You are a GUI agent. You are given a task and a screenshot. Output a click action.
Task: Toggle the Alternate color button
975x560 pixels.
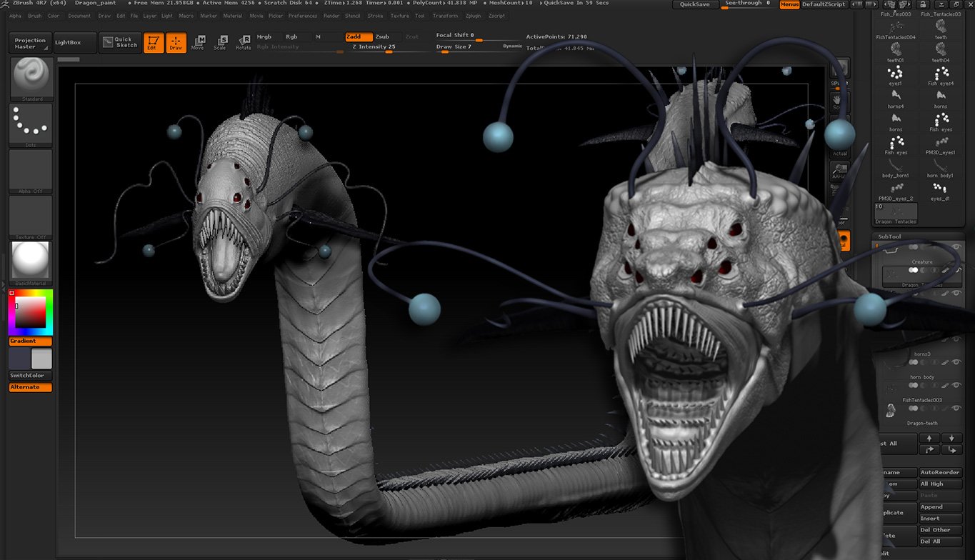31,387
